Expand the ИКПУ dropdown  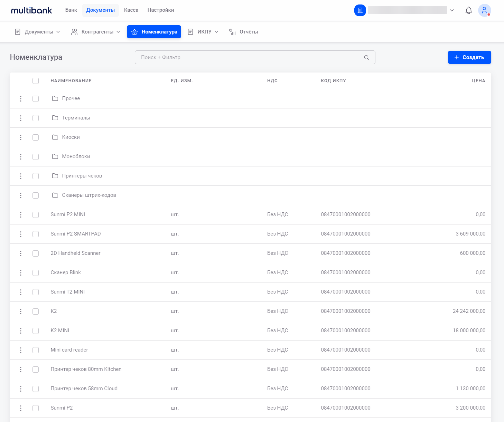(203, 32)
